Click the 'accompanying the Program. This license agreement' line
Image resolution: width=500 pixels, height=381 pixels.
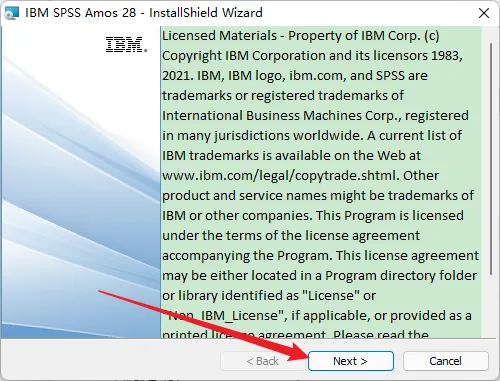click(x=320, y=256)
